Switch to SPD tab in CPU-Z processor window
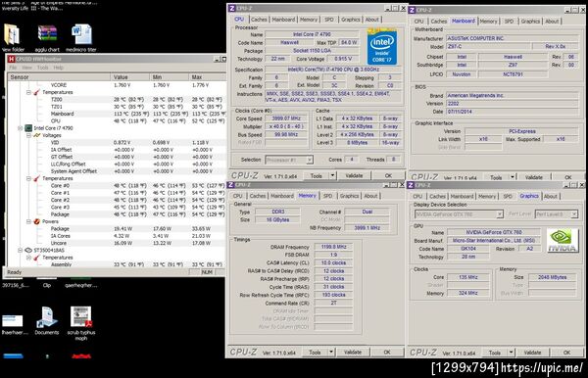The height and width of the screenshot is (378, 588). click(329, 20)
